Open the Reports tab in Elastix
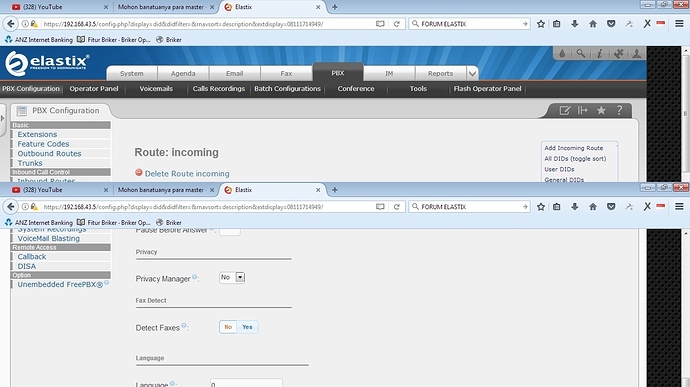This screenshot has width=690, height=387. point(440,74)
